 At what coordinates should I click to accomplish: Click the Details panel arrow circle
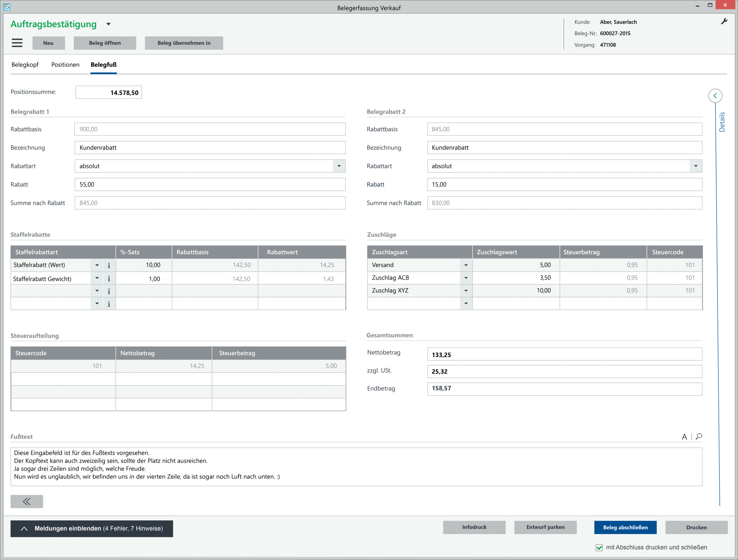[715, 96]
